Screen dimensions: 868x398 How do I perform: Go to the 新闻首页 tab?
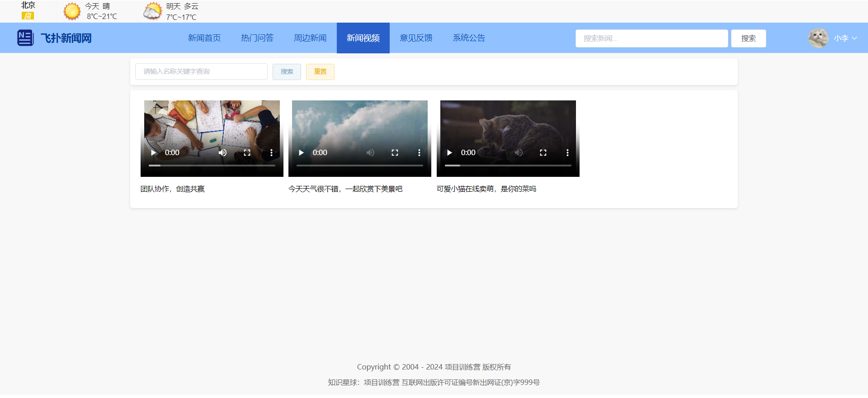204,38
